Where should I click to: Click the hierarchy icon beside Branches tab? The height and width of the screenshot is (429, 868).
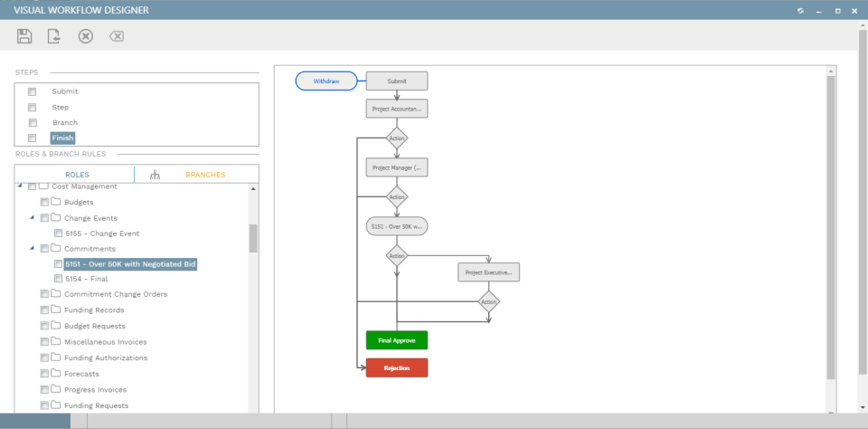point(155,175)
